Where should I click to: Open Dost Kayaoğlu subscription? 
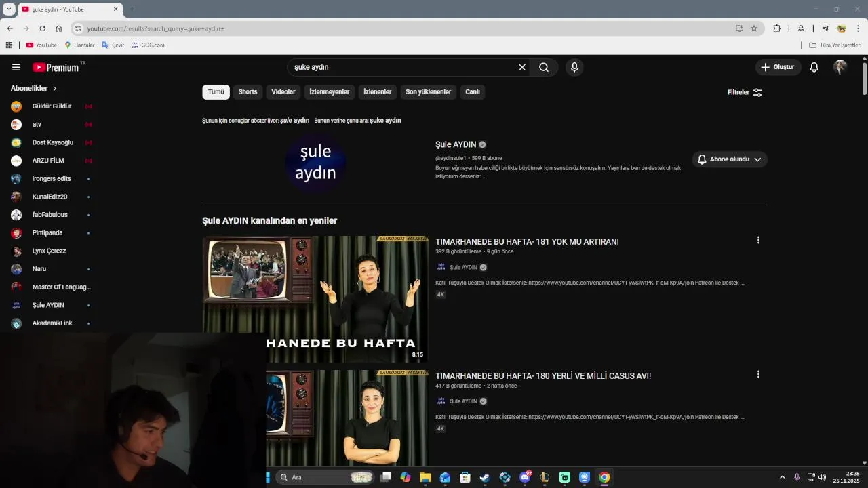(x=52, y=142)
